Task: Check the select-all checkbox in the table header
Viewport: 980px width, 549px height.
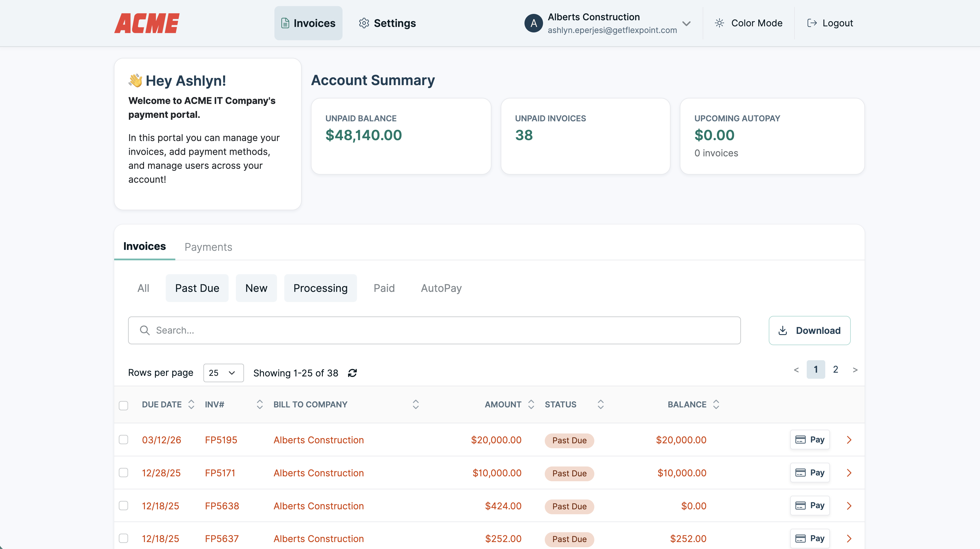Action: coord(124,405)
